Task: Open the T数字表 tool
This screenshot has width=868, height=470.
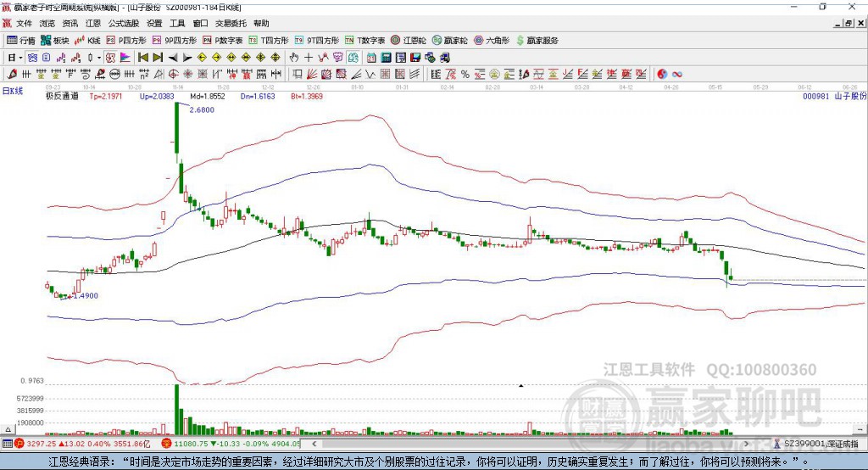Action: tap(364, 41)
